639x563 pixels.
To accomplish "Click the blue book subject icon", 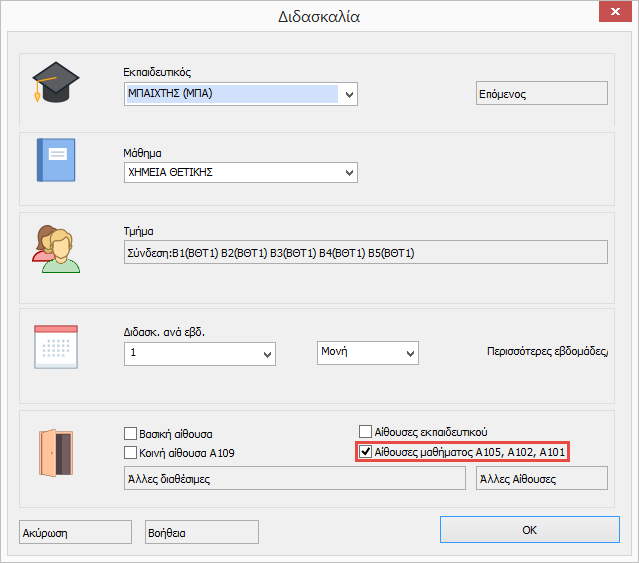I will tap(56, 160).
